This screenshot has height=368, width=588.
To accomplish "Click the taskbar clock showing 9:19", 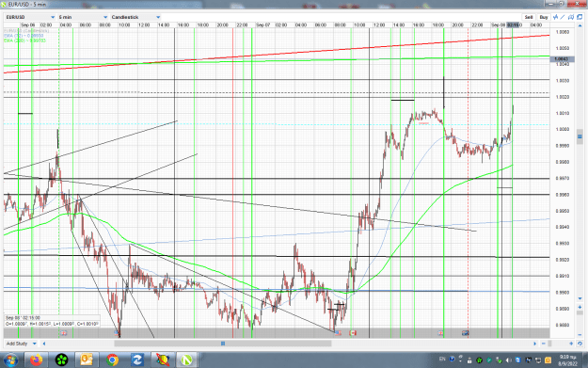I will pyautogui.click(x=568, y=360).
